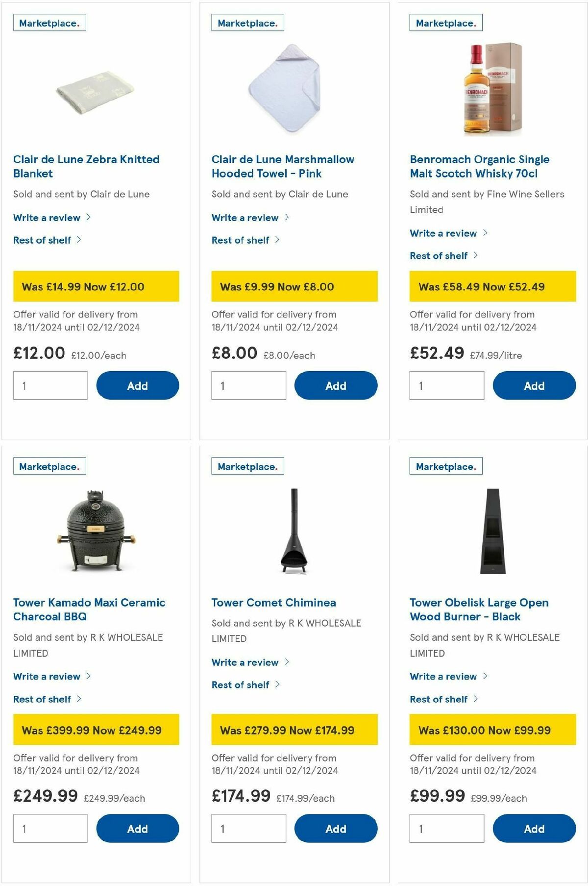Add the Benromach whisky to the basket
The height and width of the screenshot is (886, 588).
pyautogui.click(x=534, y=385)
